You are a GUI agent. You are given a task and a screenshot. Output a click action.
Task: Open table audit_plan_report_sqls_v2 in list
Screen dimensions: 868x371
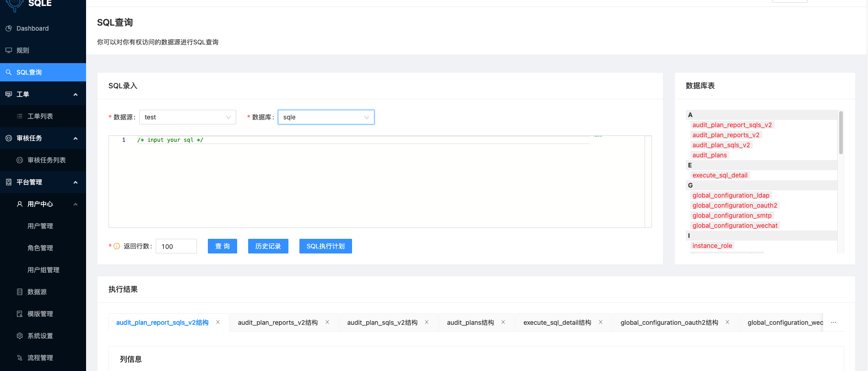click(732, 125)
